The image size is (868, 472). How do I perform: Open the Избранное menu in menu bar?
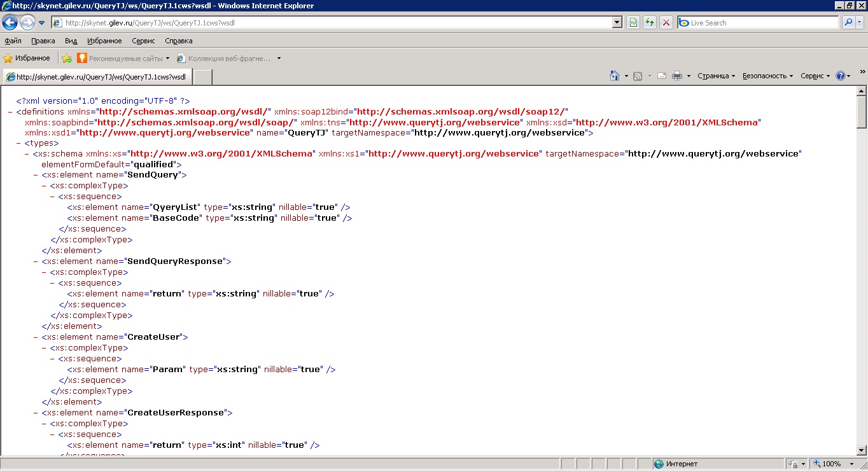pos(104,41)
